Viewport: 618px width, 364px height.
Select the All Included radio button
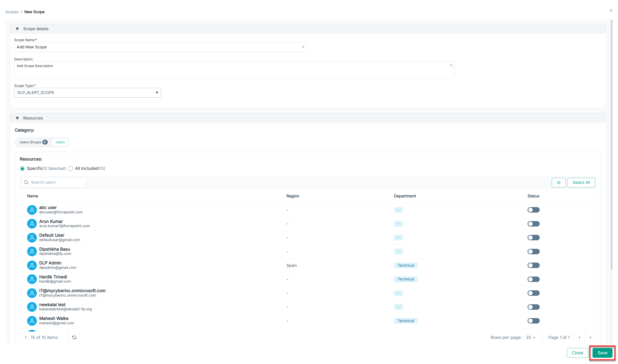point(71,168)
